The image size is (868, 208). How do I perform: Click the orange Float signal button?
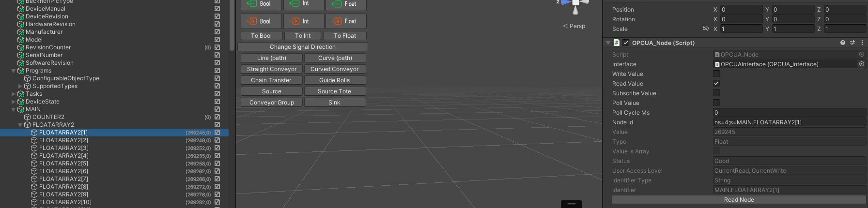pyautogui.click(x=346, y=21)
